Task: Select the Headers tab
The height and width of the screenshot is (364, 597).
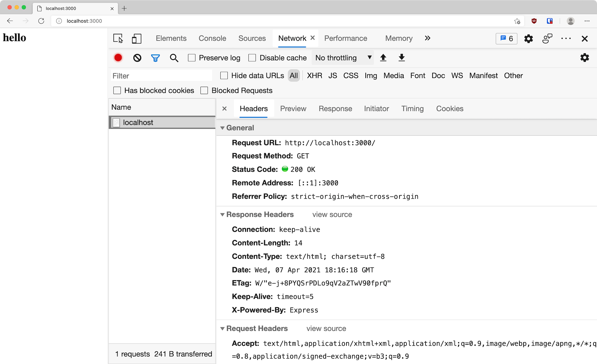Action: pos(253,109)
